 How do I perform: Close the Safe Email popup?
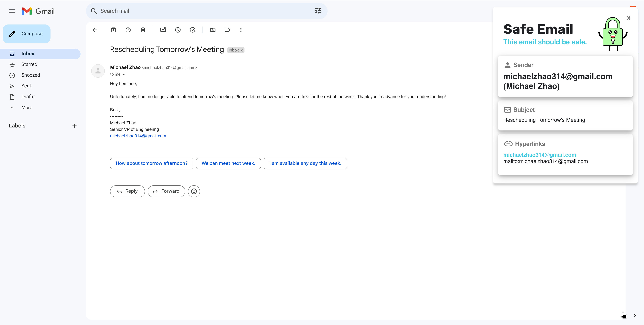click(x=628, y=18)
